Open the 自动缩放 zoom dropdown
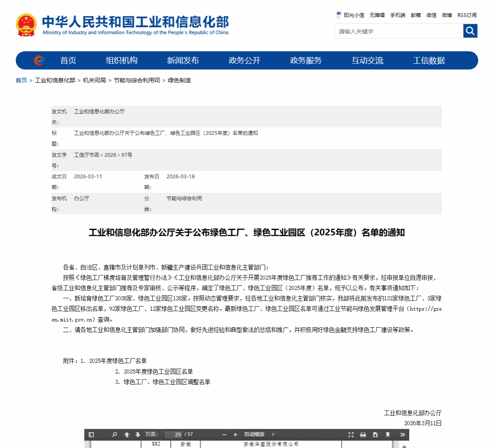This screenshot has height=448, width=496. [x=259, y=434]
